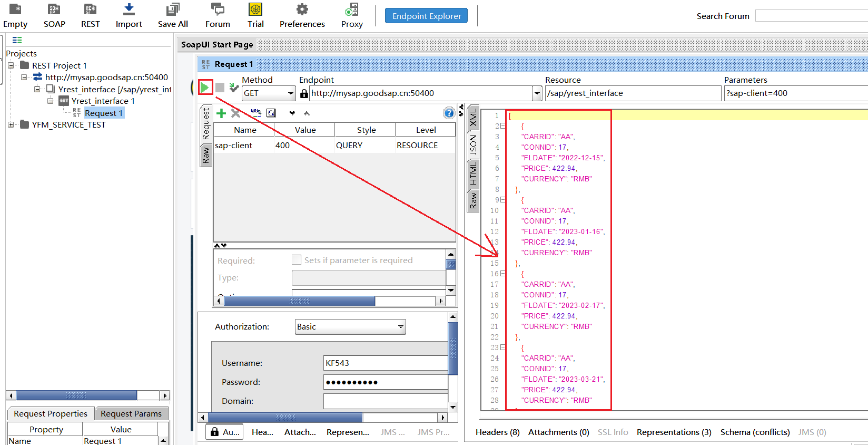Add a parameter using the green plus icon
Viewport: 868px width, 445px height.
click(221, 113)
